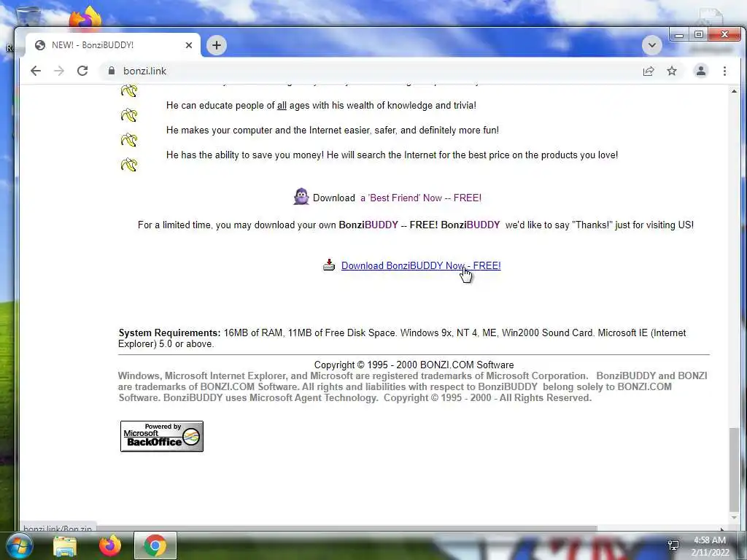View site security lock info
747x560 pixels.
click(x=112, y=71)
